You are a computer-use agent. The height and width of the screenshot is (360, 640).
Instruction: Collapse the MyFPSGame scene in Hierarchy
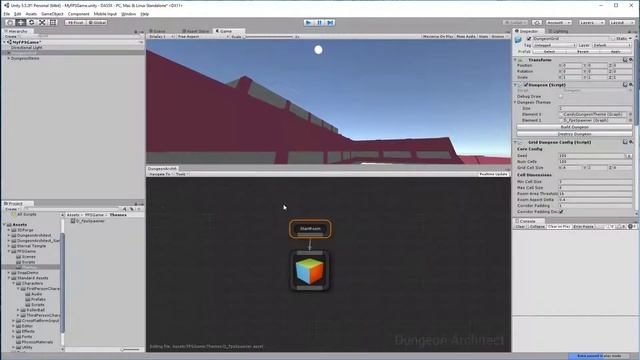(x=4, y=42)
